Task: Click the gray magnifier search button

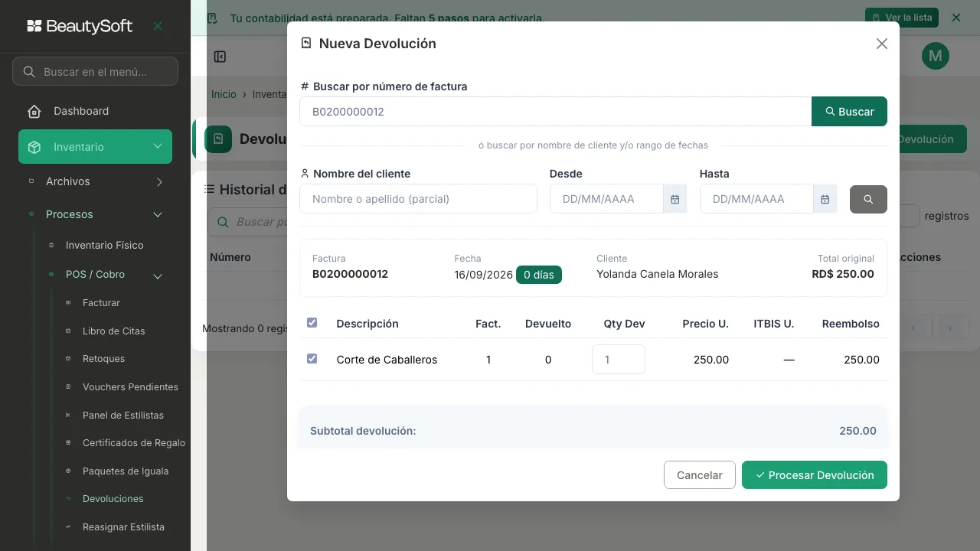Action: click(x=868, y=199)
